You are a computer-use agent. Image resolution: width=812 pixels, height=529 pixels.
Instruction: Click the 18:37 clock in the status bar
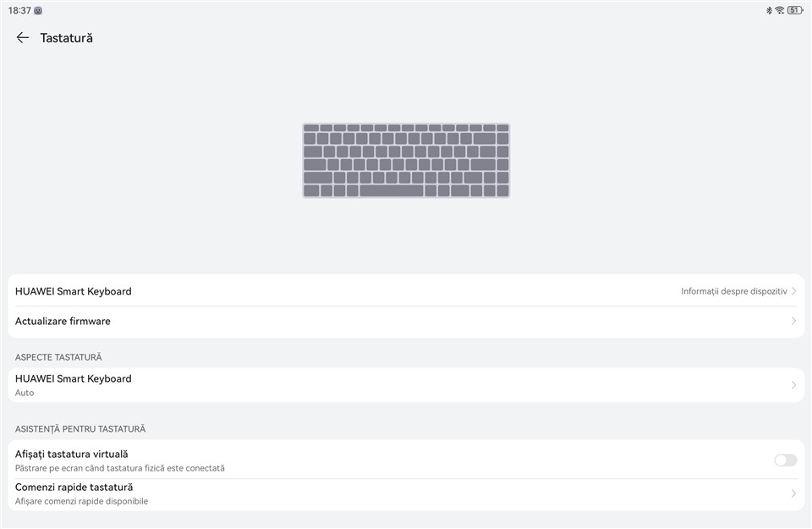(19, 10)
